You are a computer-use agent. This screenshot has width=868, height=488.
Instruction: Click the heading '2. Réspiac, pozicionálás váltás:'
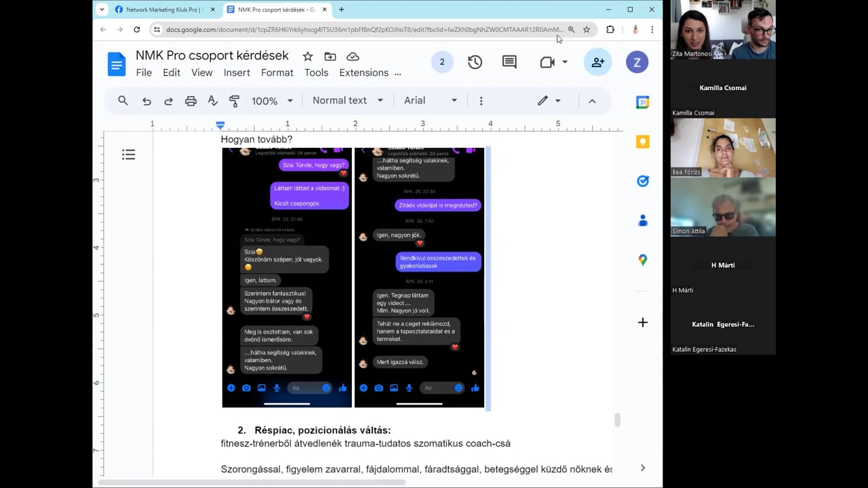(x=314, y=430)
